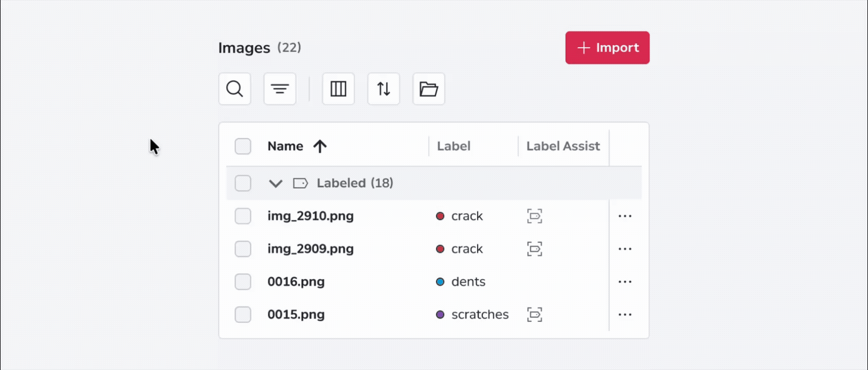
Task: Click Label Assist icon for img_2910.png
Action: pos(535,216)
